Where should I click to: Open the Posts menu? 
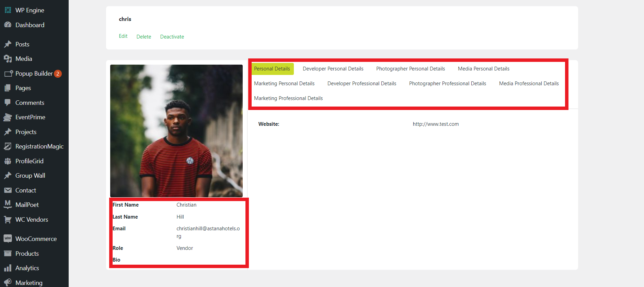pyautogui.click(x=22, y=44)
